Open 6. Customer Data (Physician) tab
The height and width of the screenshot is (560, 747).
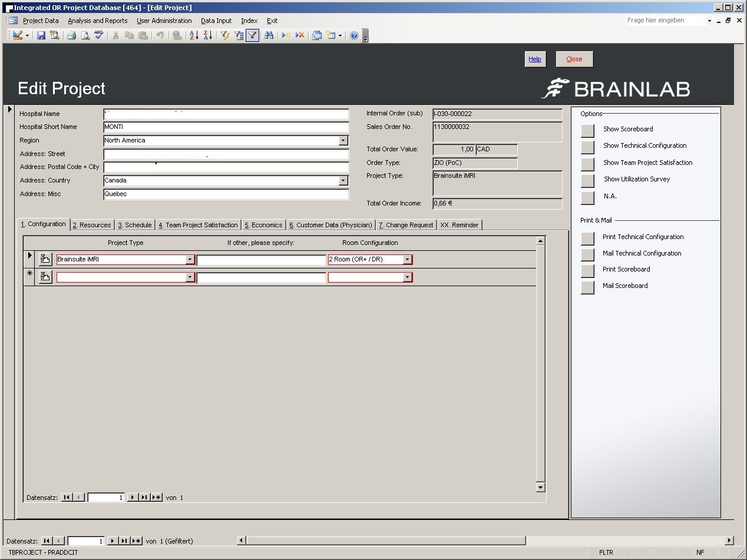pos(330,225)
